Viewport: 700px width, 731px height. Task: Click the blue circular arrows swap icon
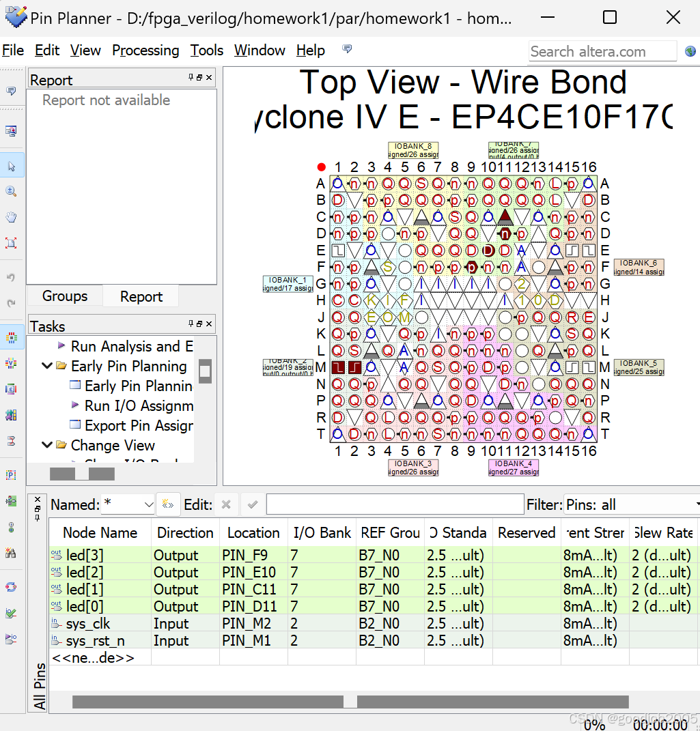pyautogui.click(x=11, y=587)
